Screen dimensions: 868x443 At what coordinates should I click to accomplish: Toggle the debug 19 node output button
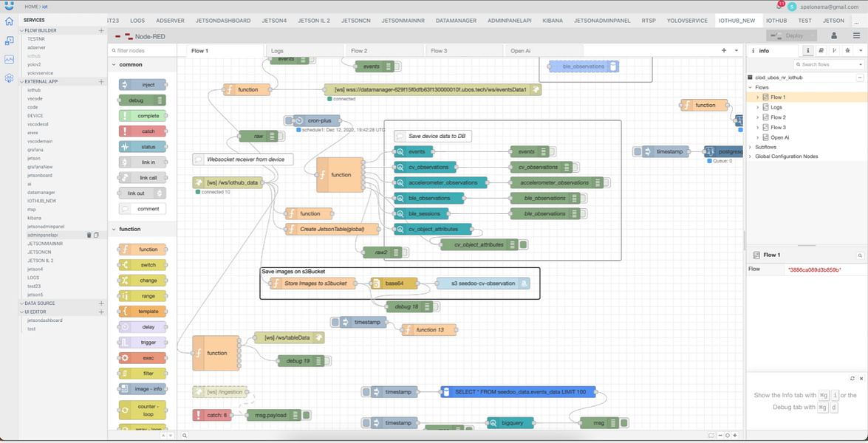click(x=328, y=361)
